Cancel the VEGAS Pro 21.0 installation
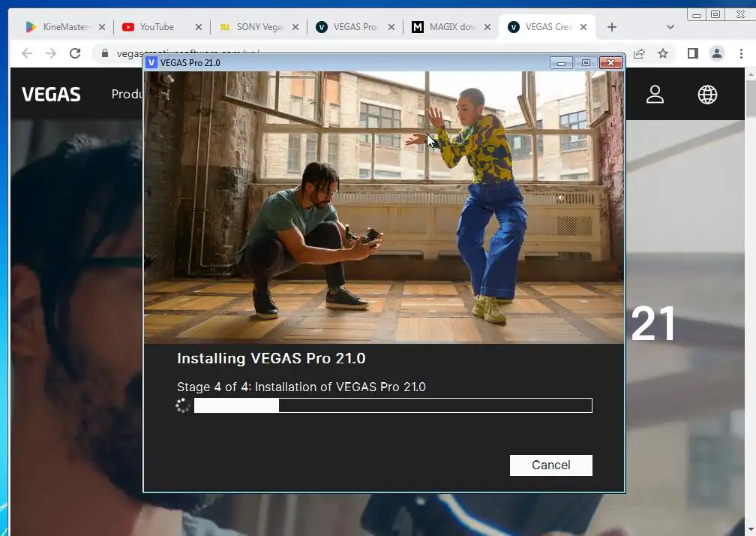The width and height of the screenshot is (756, 536). 550,465
